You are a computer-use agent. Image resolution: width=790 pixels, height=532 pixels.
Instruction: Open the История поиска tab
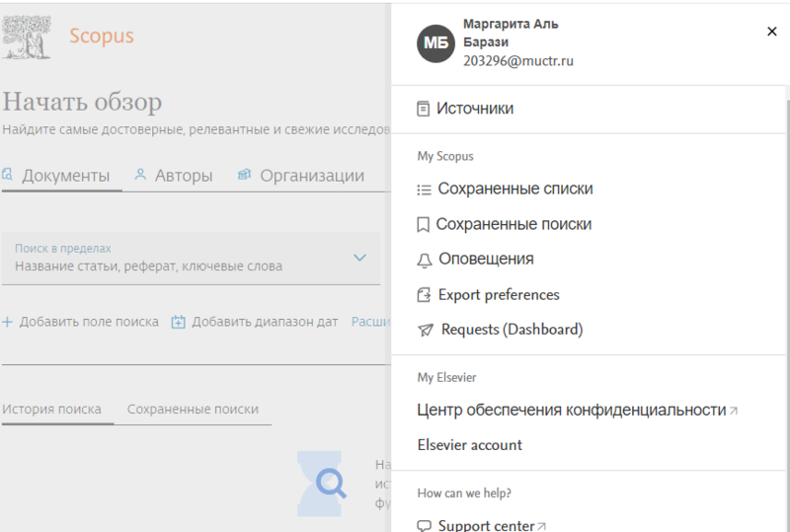coord(51,409)
